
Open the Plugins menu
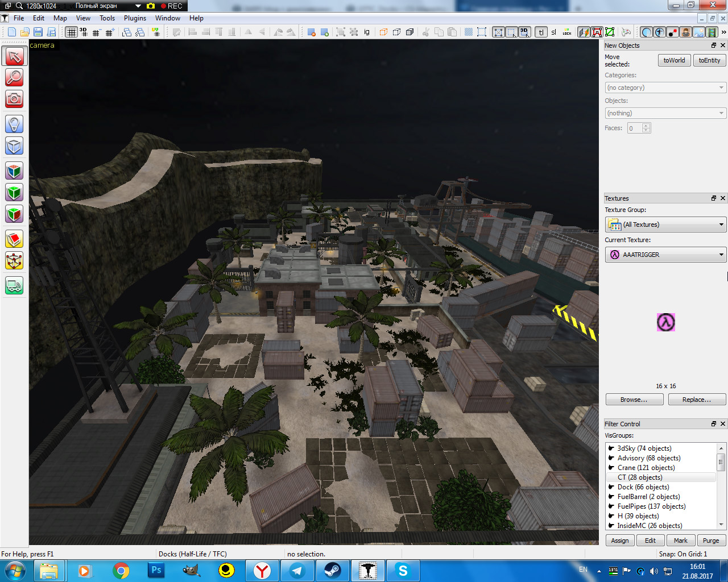(x=135, y=18)
